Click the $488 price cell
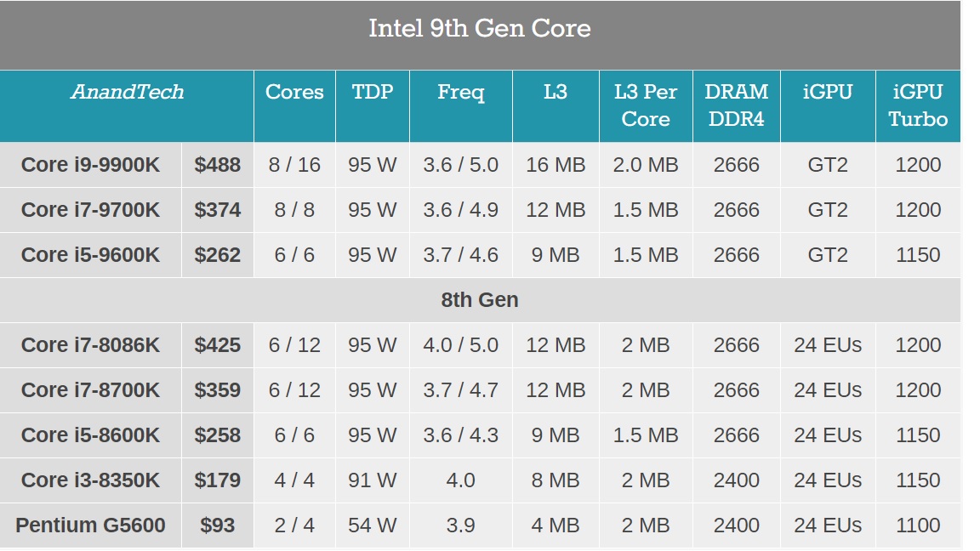Viewport: 980px width, 551px height. point(218,165)
